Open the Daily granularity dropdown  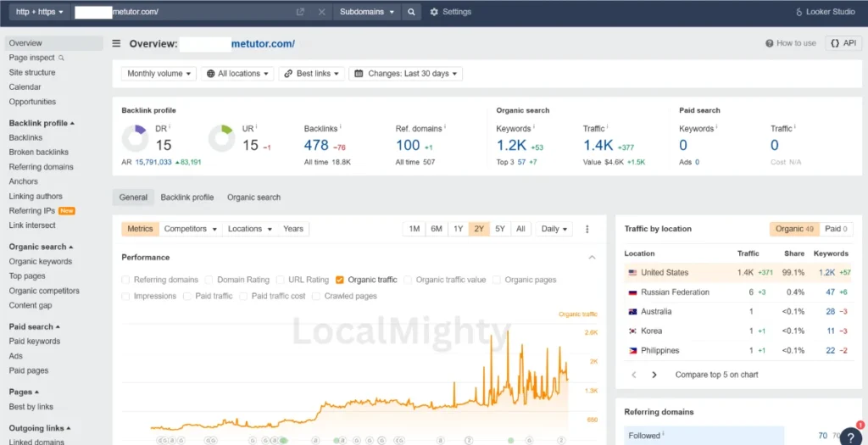coord(554,229)
